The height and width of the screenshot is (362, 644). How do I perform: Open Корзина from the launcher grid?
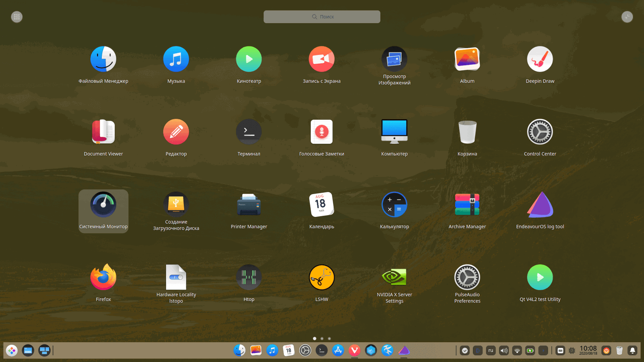coord(467,132)
